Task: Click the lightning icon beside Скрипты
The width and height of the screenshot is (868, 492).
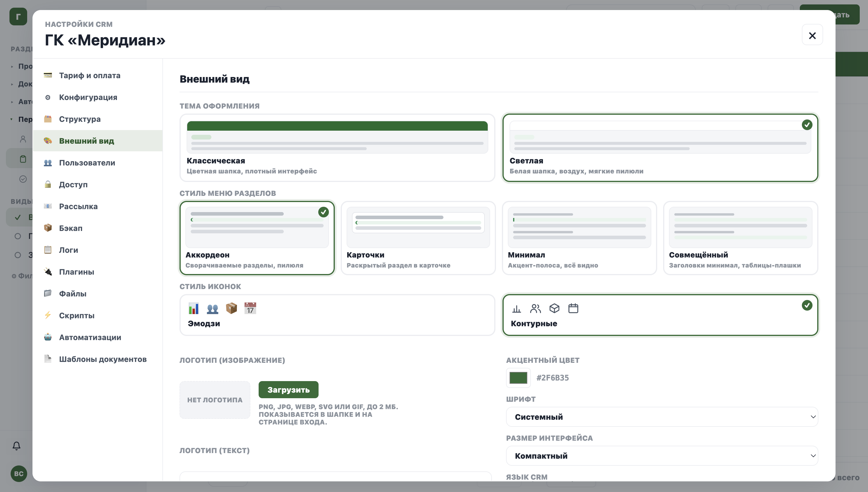Action: 48,315
